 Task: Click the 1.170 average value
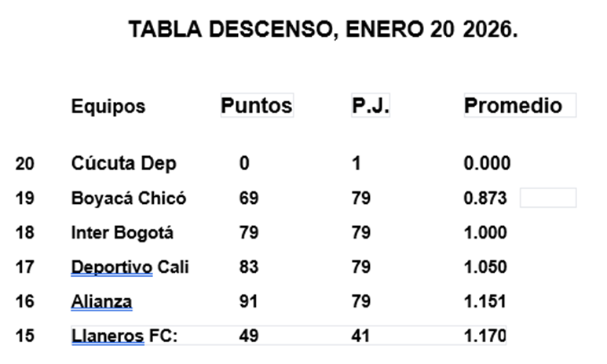[485, 337]
